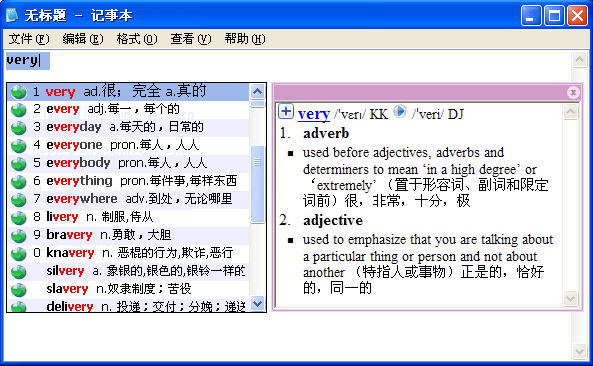The image size is (593, 366).
Task: Select suggestion 'every adj.每一'
Action: point(128,110)
